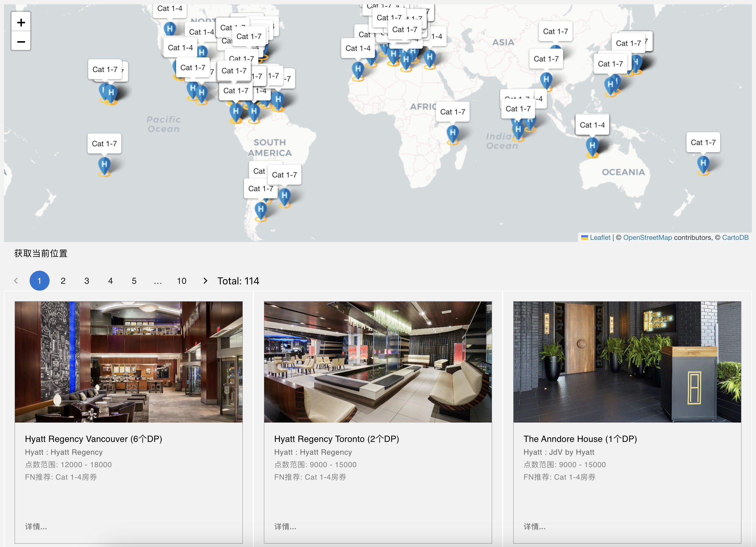Select the hotel marker in northern Australia
Screen dimensions: 756x547
point(592,147)
